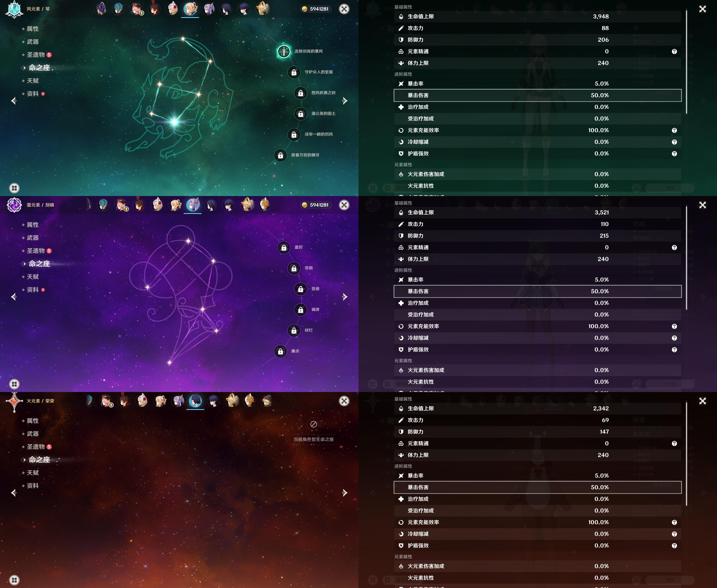Select 攻击力 88 row in stats panel
The height and width of the screenshot is (588, 717).
click(537, 28)
